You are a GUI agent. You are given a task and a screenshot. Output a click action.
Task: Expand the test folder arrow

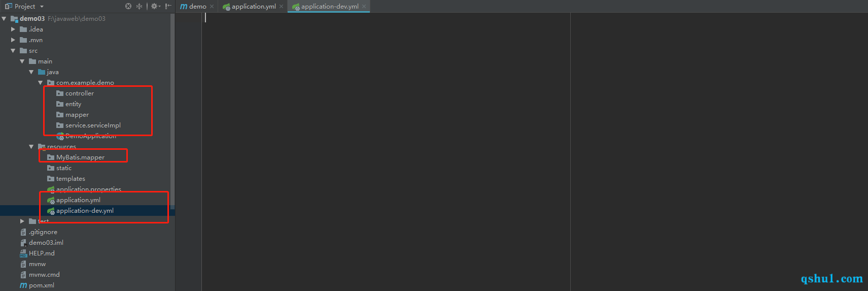tap(22, 221)
